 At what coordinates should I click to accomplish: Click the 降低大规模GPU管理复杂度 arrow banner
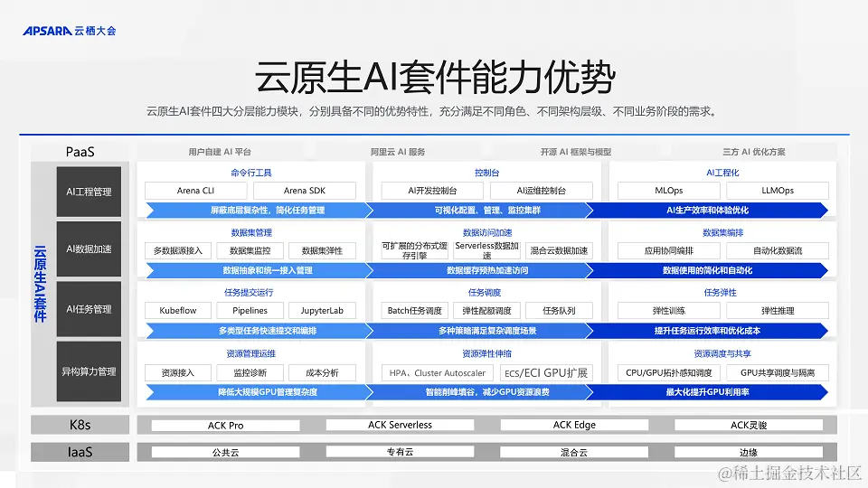[x=259, y=392]
